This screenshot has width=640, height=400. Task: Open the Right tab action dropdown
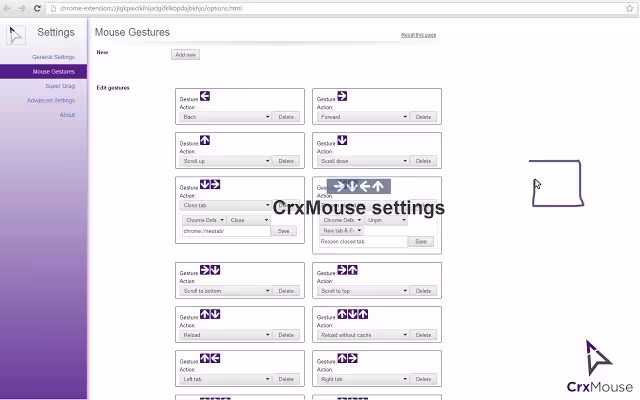[362, 379]
